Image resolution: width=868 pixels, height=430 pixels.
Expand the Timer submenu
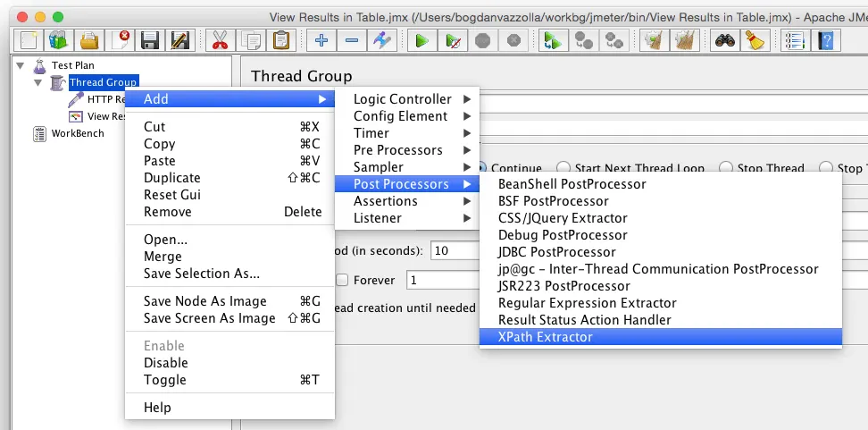point(407,133)
